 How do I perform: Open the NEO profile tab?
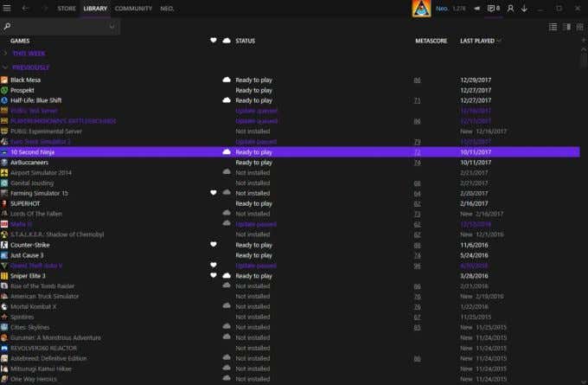tap(167, 9)
